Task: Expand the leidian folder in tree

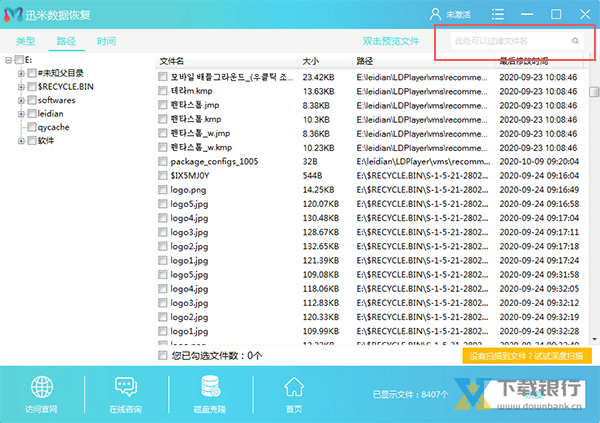Action: (x=22, y=114)
